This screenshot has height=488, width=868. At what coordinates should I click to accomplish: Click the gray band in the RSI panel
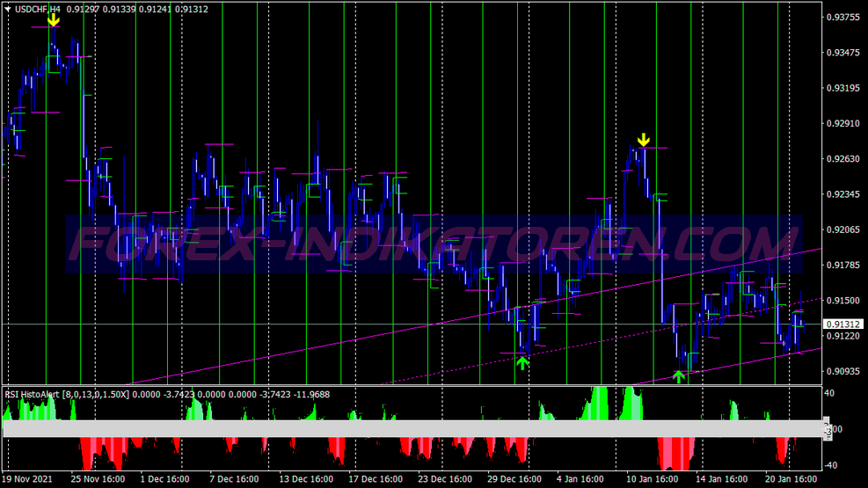click(412, 428)
